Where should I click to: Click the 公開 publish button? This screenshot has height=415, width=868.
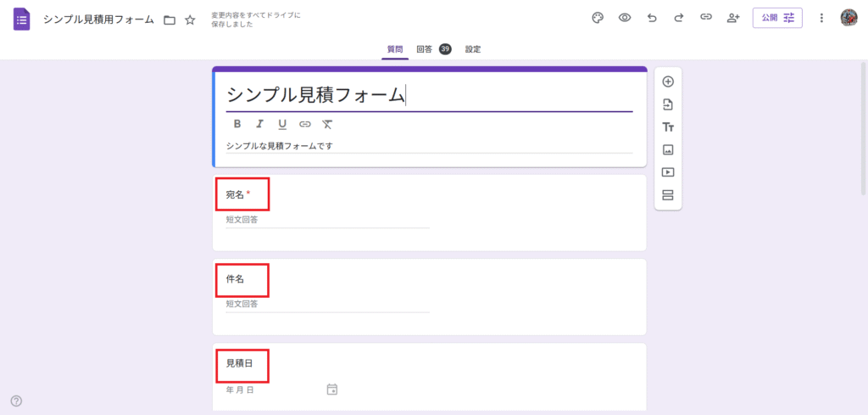[x=777, y=18]
